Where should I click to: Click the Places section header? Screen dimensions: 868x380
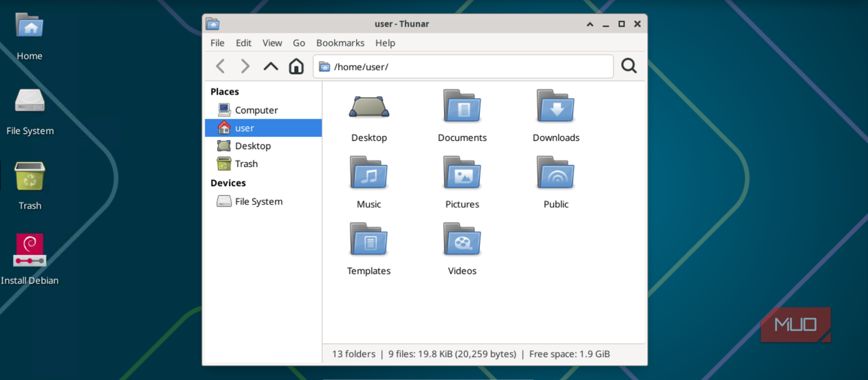225,92
